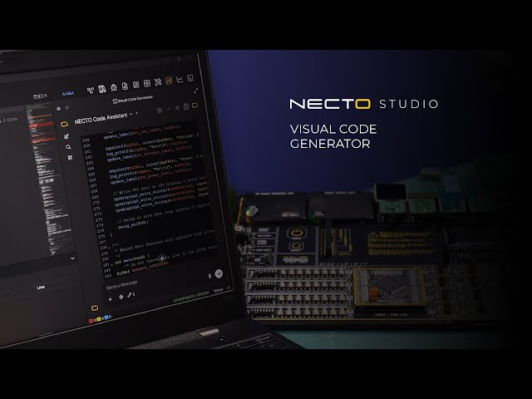Image resolution: width=532 pixels, height=399 pixels.
Task: Collapse the code fold at line 278
Action: tap(110, 249)
